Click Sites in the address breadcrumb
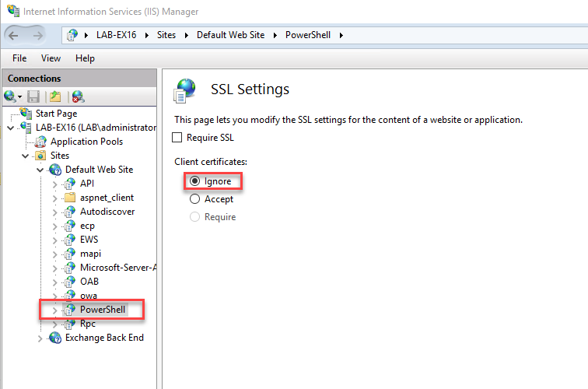This screenshot has height=389, width=588. point(166,35)
